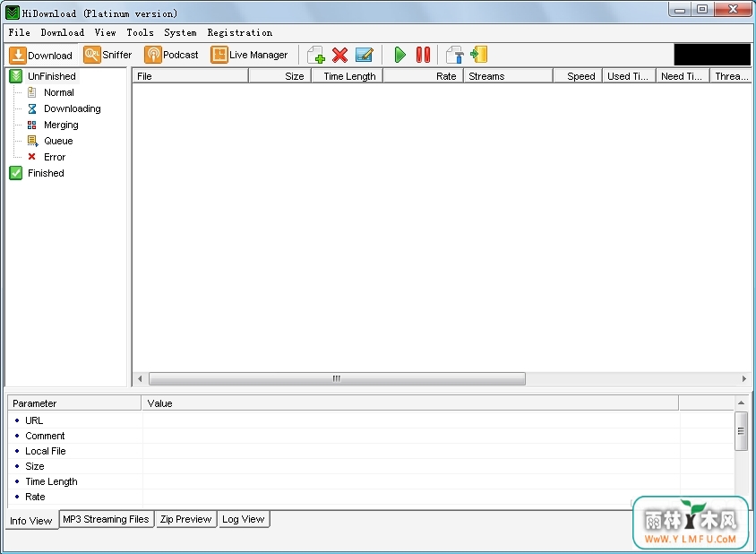756x554 pixels.
Task: Click the Used Ti... column header
Action: [x=629, y=76]
